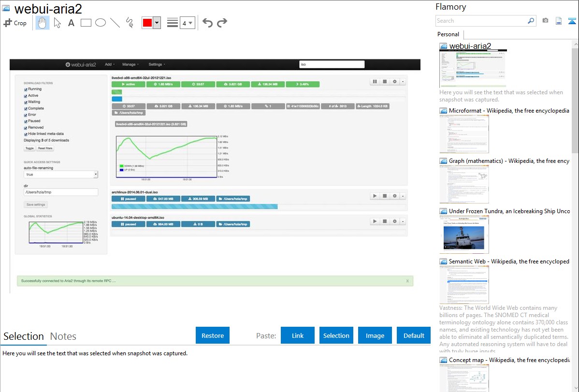Click the Save settings button

pyautogui.click(x=36, y=204)
